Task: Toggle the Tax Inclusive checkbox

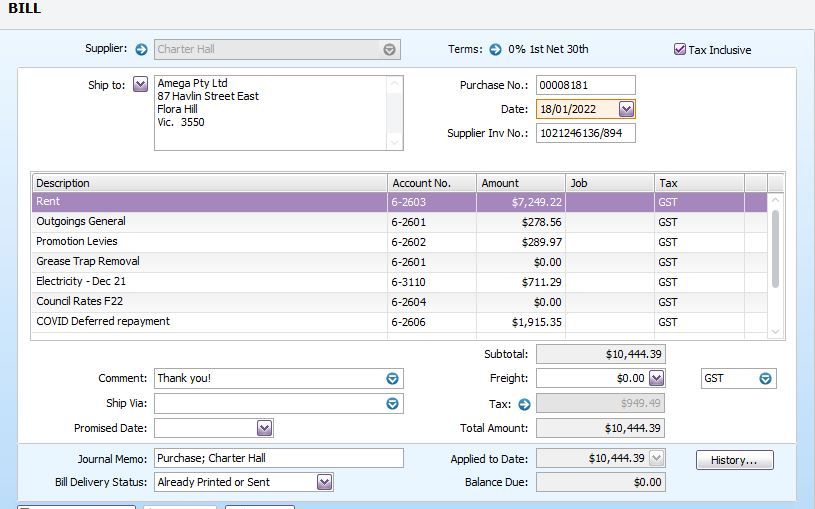Action: [680, 49]
